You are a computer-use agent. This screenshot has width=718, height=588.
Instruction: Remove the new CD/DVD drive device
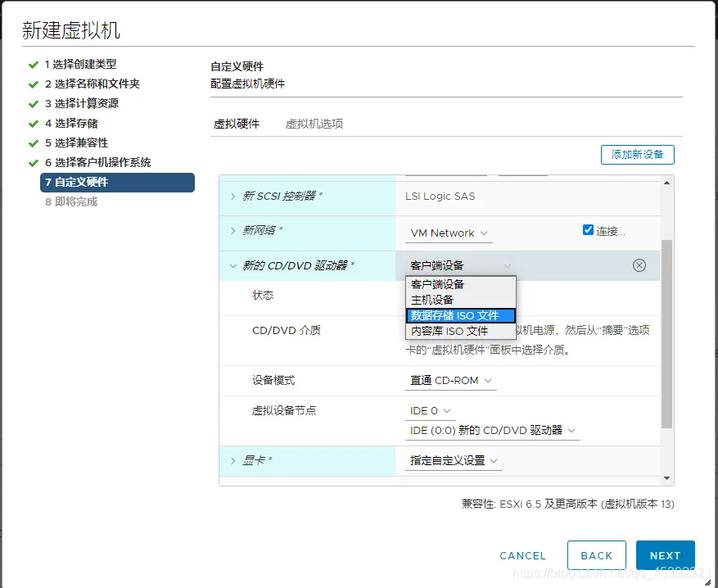tap(639, 265)
